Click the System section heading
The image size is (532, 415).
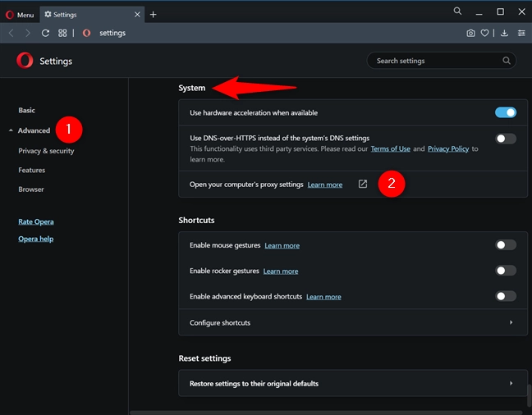pos(191,88)
